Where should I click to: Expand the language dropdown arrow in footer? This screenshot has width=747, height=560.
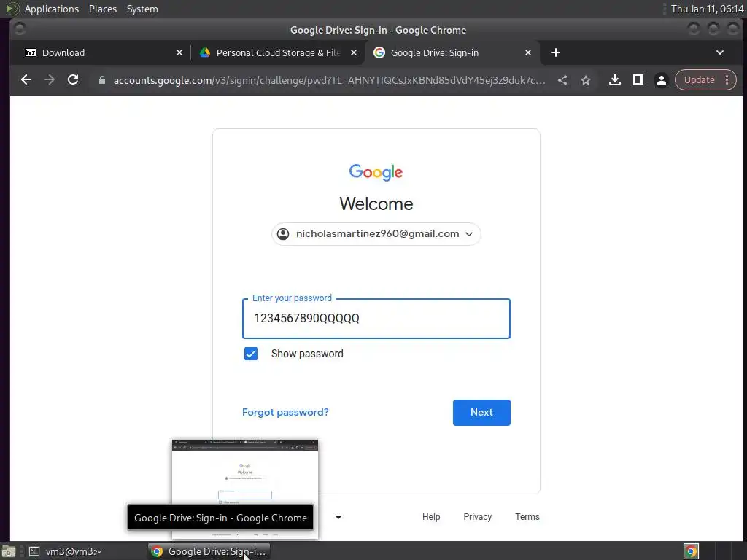tap(338, 517)
